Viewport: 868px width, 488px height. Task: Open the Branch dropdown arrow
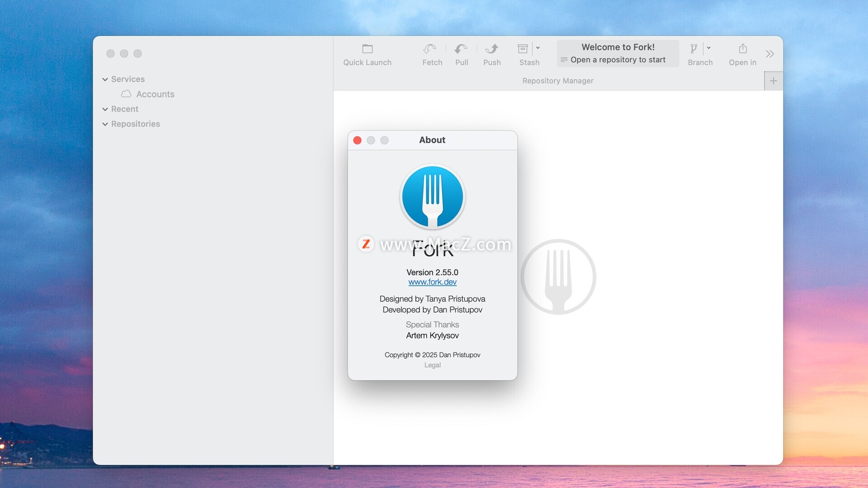708,48
